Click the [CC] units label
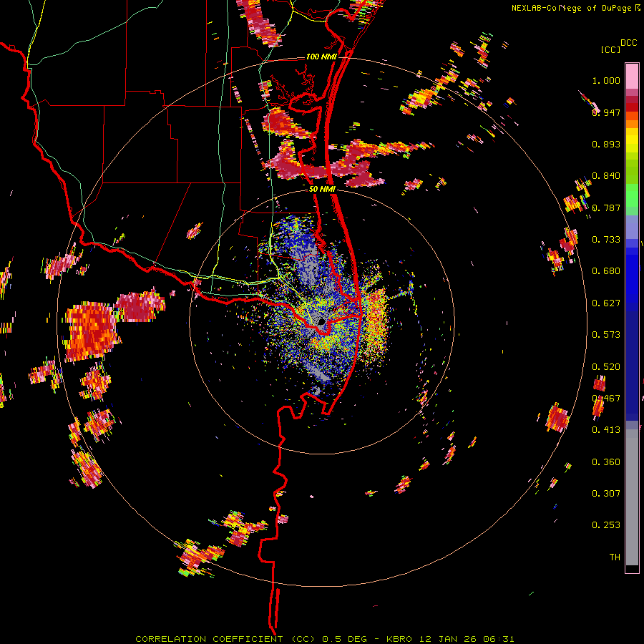 coord(610,49)
